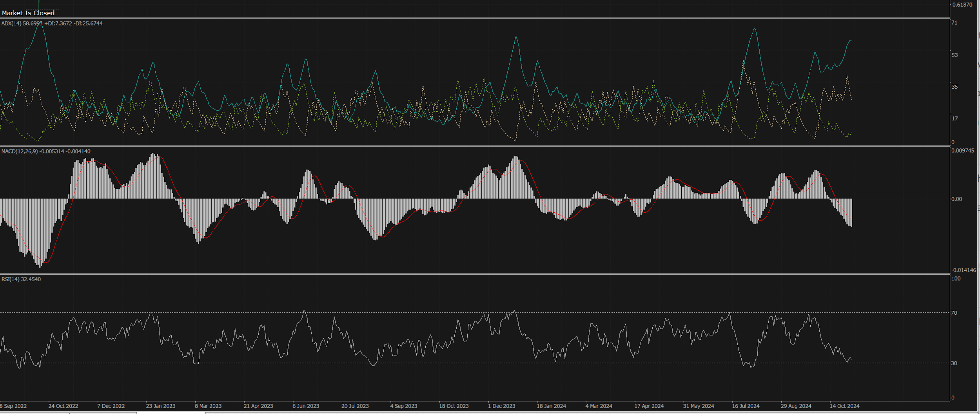Click the RSI 70 level axis label
This screenshot has width=980, height=414.
click(954, 313)
